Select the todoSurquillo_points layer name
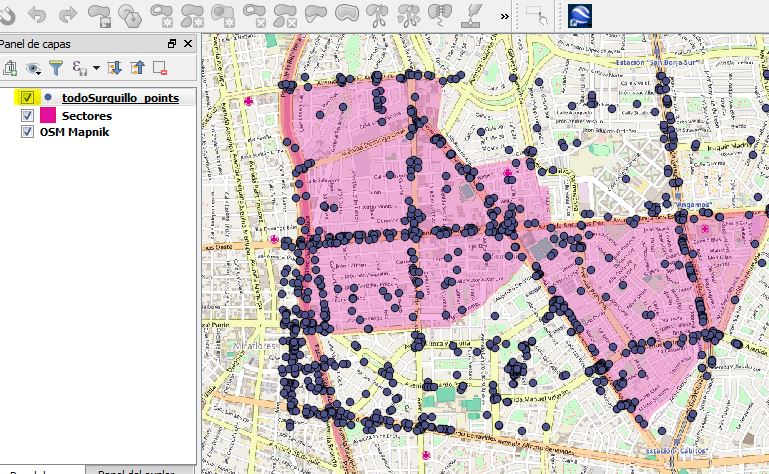The width and height of the screenshot is (769, 474). pos(120,98)
